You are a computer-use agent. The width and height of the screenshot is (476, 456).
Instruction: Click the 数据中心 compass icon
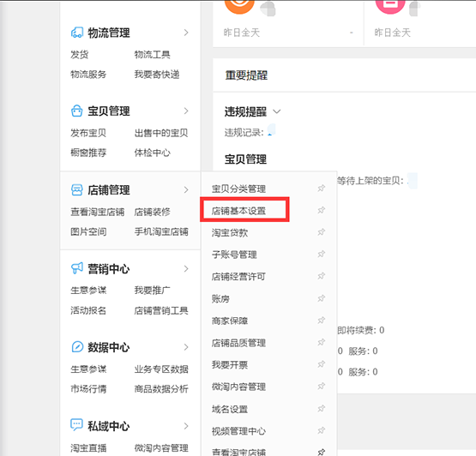pyautogui.click(x=77, y=346)
